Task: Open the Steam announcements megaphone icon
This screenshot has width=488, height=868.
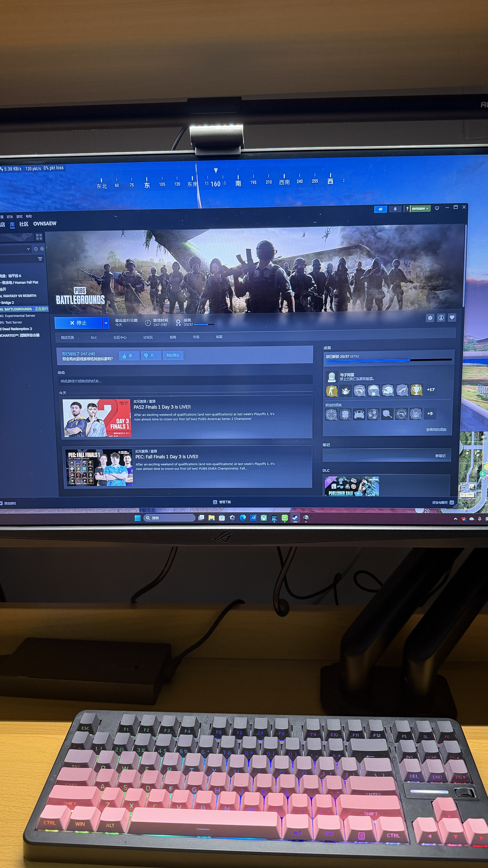Action: point(381,209)
